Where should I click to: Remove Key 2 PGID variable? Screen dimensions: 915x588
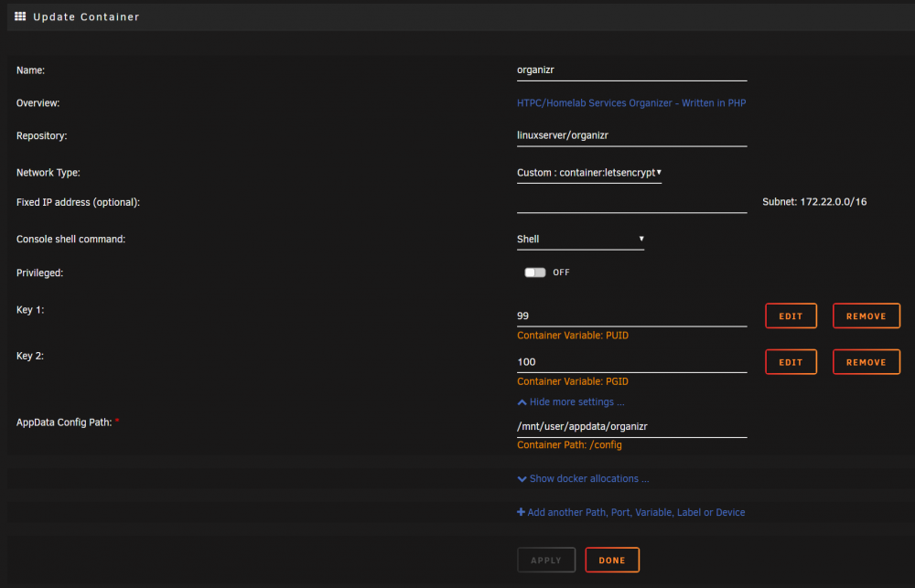click(866, 362)
